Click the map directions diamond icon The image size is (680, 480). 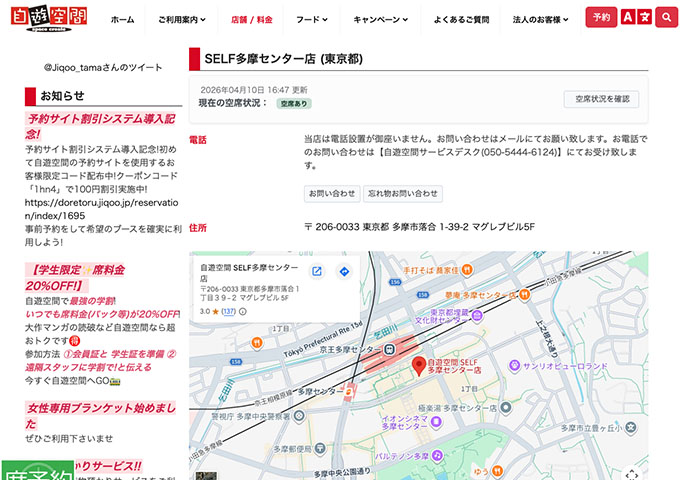[x=344, y=271]
